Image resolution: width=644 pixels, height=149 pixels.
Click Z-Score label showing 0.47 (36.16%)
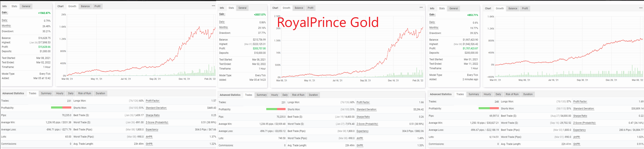click(x=584, y=123)
